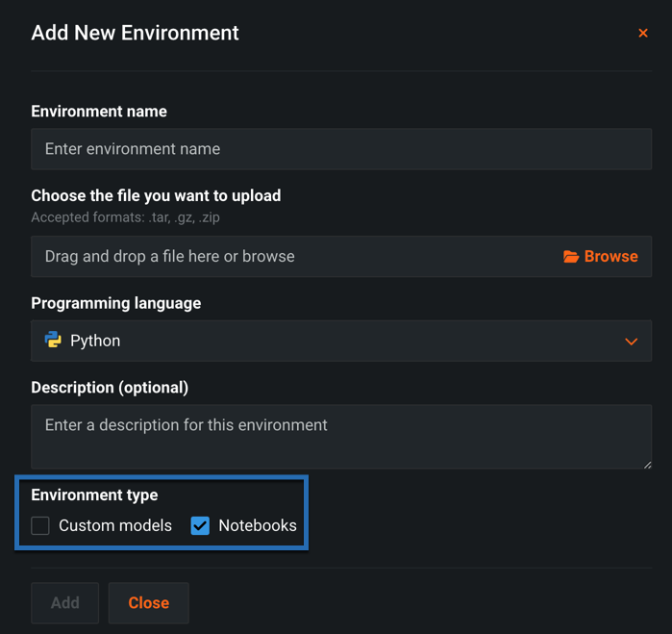The image size is (672, 634).
Task: Focus the environment description text area
Action: click(340, 436)
